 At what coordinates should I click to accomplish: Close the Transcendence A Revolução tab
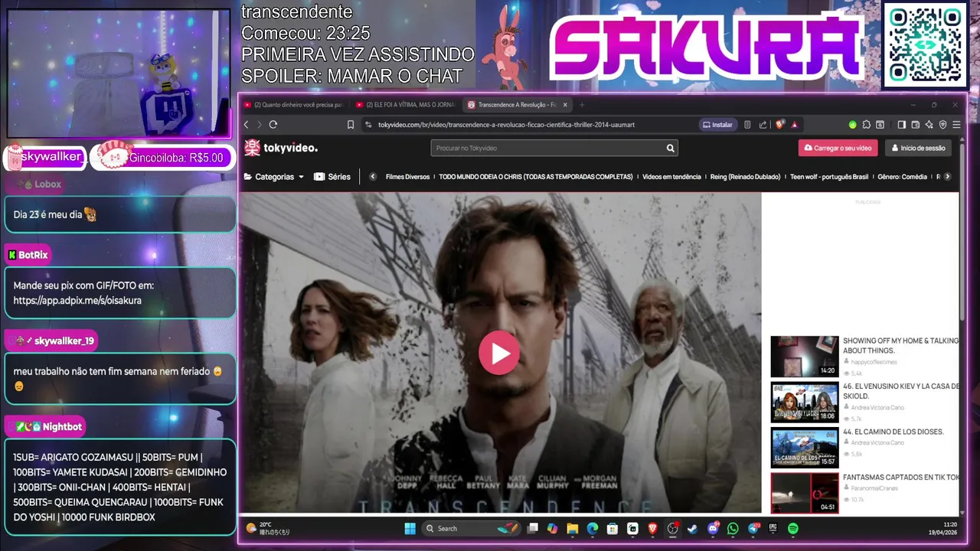tap(565, 105)
